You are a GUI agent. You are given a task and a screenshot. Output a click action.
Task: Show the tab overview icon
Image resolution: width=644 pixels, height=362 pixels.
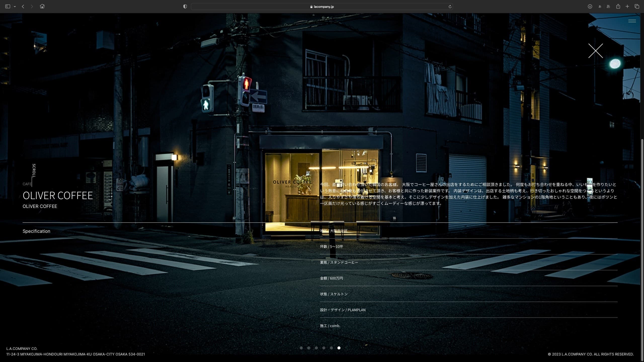[x=637, y=7]
